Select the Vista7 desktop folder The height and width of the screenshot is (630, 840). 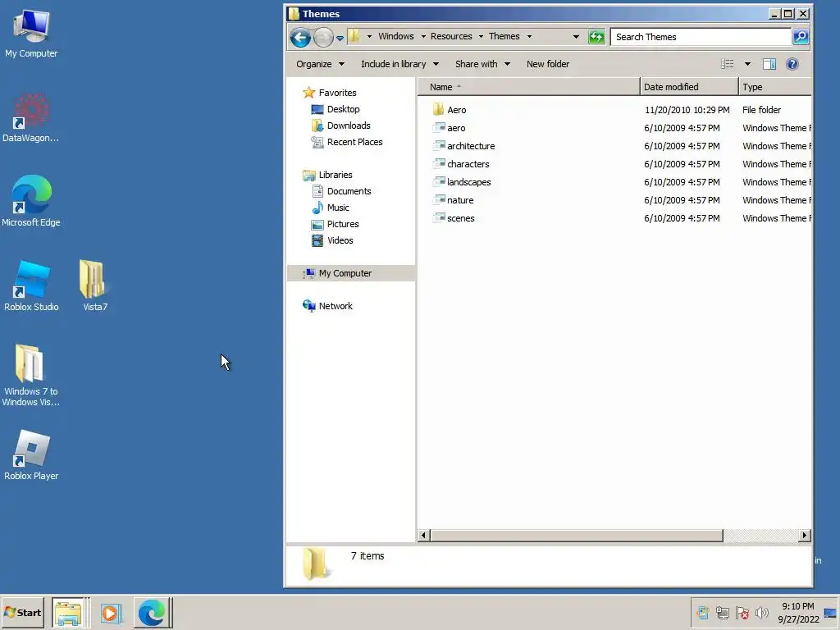click(94, 286)
